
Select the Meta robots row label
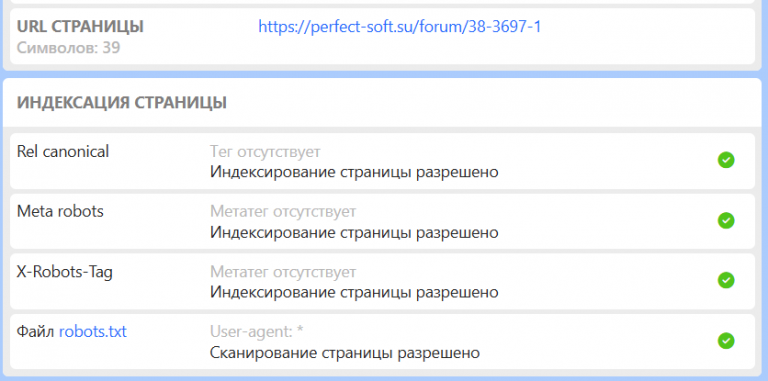coord(60,211)
